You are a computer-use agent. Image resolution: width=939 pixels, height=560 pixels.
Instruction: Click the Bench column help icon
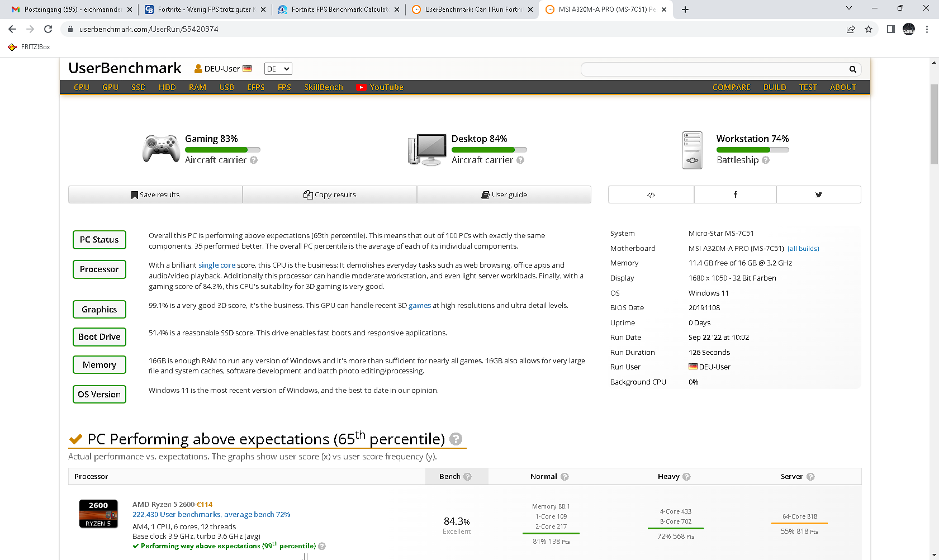pos(468,477)
